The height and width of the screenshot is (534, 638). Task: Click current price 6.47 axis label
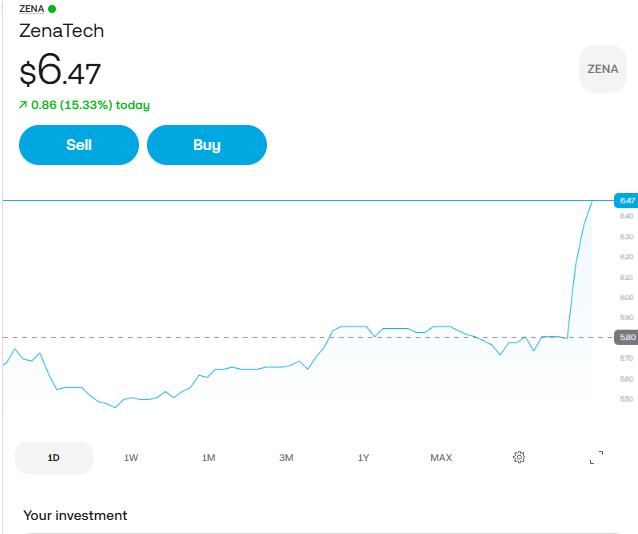(627, 200)
